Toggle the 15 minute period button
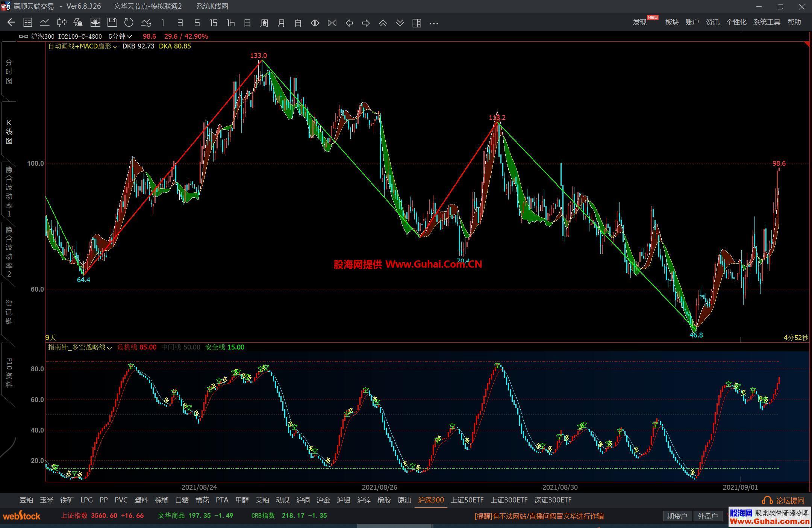Screen dimensions: 812x528 (214, 23)
